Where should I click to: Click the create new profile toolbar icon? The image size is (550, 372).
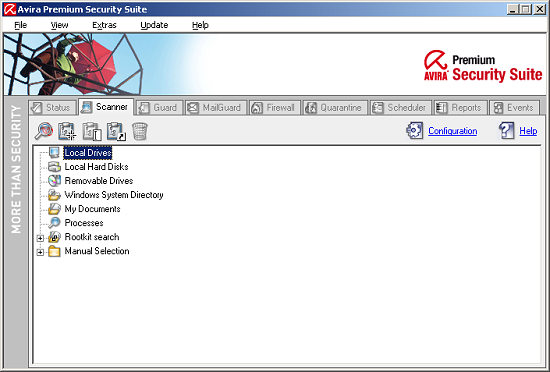pyautogui.click(x=67, y=131)
